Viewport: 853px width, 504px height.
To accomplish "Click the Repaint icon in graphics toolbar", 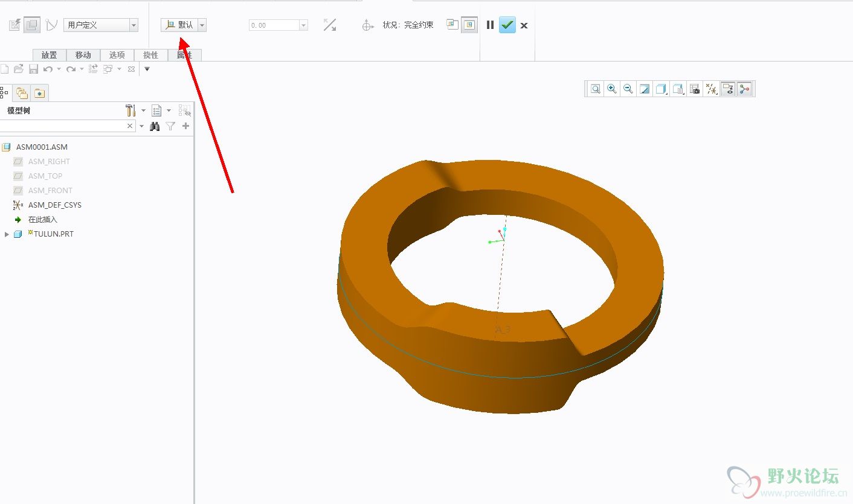I will [x=645, y=89].
